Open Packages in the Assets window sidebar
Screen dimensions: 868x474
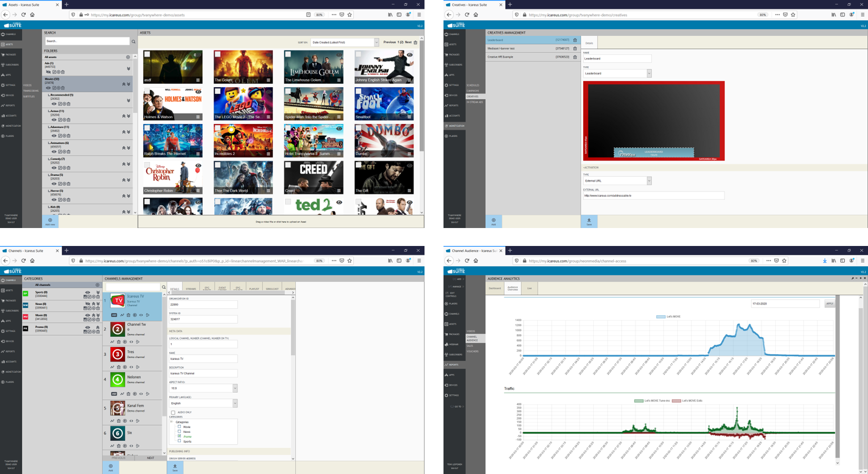9,55
